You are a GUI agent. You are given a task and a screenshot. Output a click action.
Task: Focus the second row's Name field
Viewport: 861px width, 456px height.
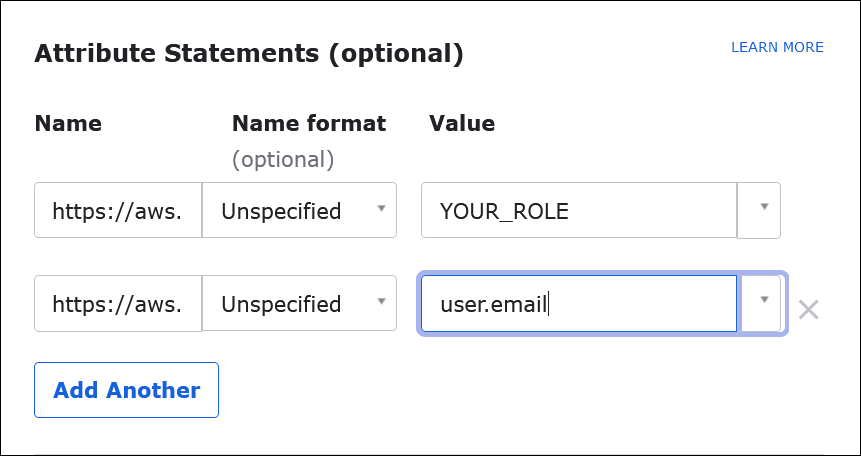click(x=117, y=304)
